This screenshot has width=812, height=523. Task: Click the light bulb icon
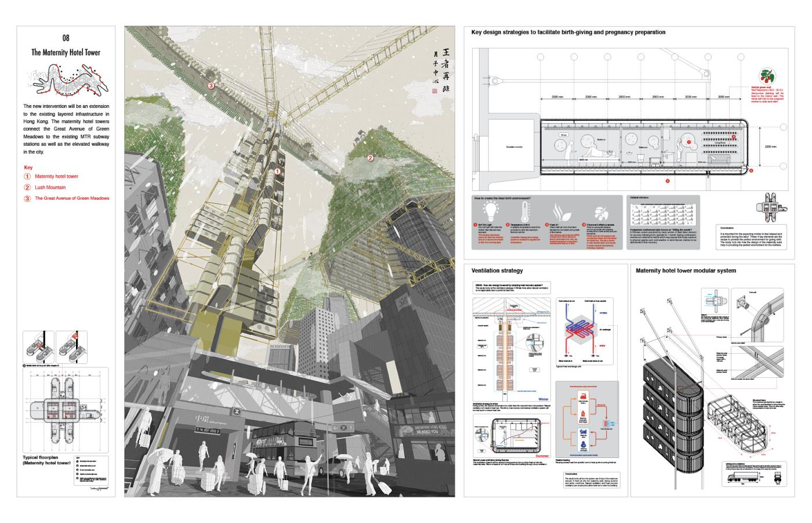(x=492, y=211)
